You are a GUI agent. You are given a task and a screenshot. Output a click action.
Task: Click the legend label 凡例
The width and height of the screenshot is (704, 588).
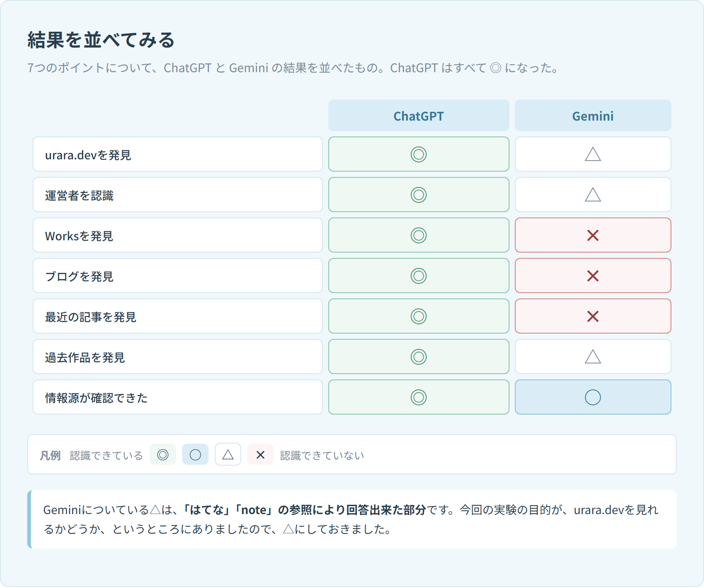(x=50, y=456)
